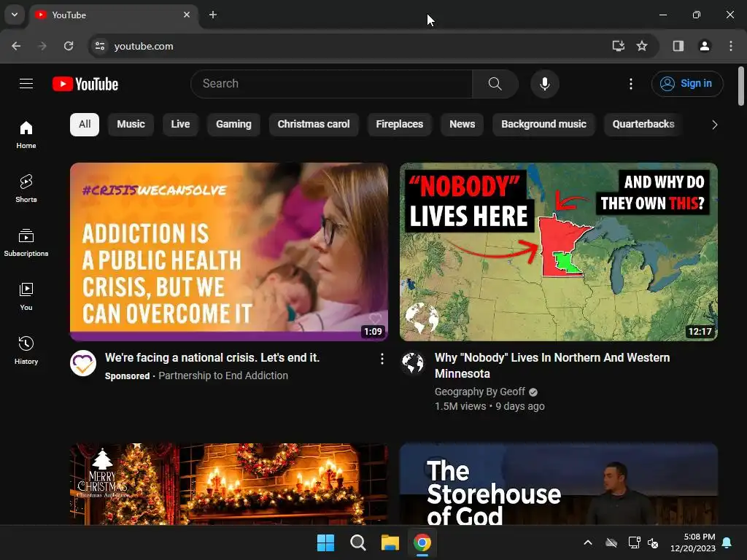
Task: Select the Gaming filter chip
Action: click(x=233, y=124)
